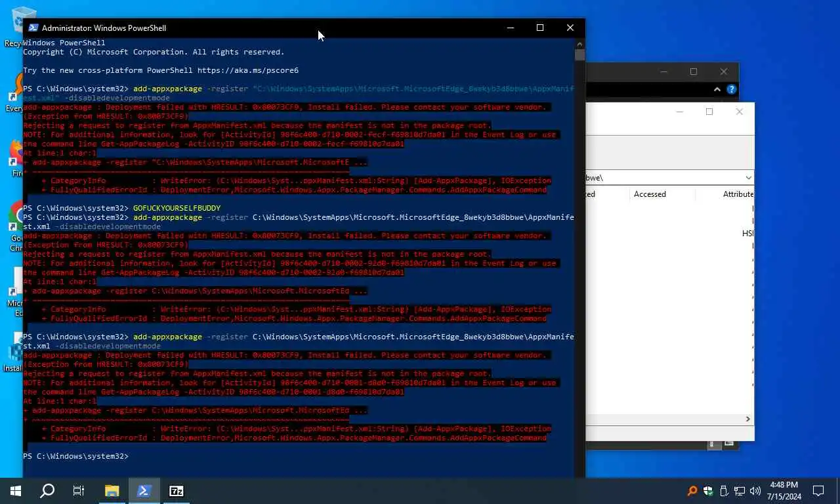Image resolution: width=840 pixels, height=504 pixels.
Task: Click the https://aka.ms/pscore6 text
Action: coord(248,70)
